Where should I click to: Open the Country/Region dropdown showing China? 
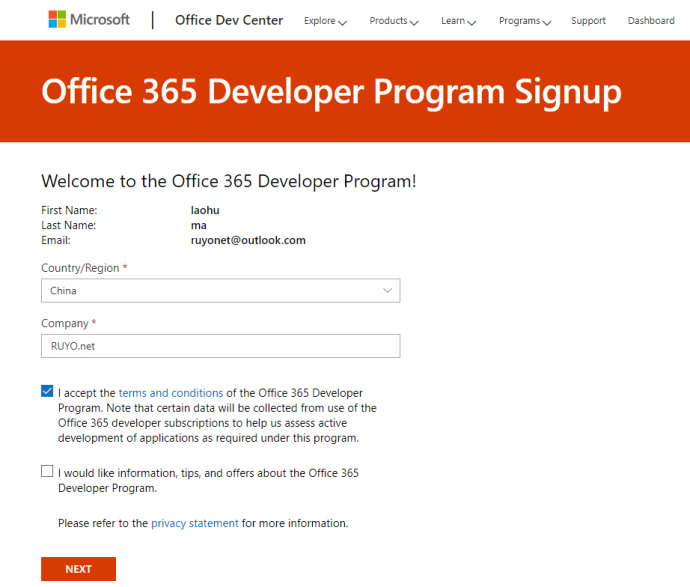(x=220, y=291)
